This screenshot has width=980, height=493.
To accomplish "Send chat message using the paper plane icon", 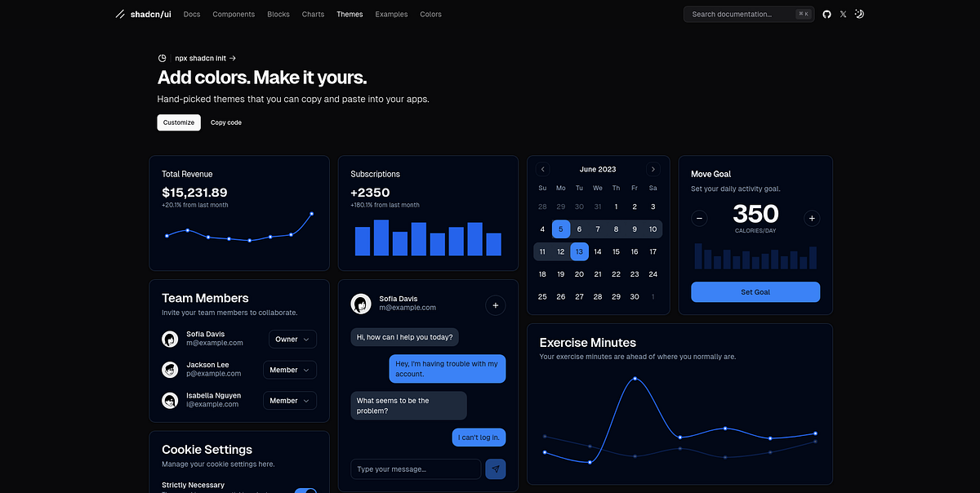I will pyautogui.click(x=496, y=469).
